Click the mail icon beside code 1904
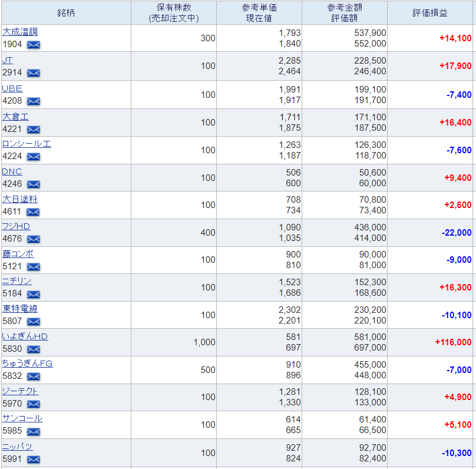Image resolution: width=476 pixels, height=469 pixels. [x=34, y=45]
